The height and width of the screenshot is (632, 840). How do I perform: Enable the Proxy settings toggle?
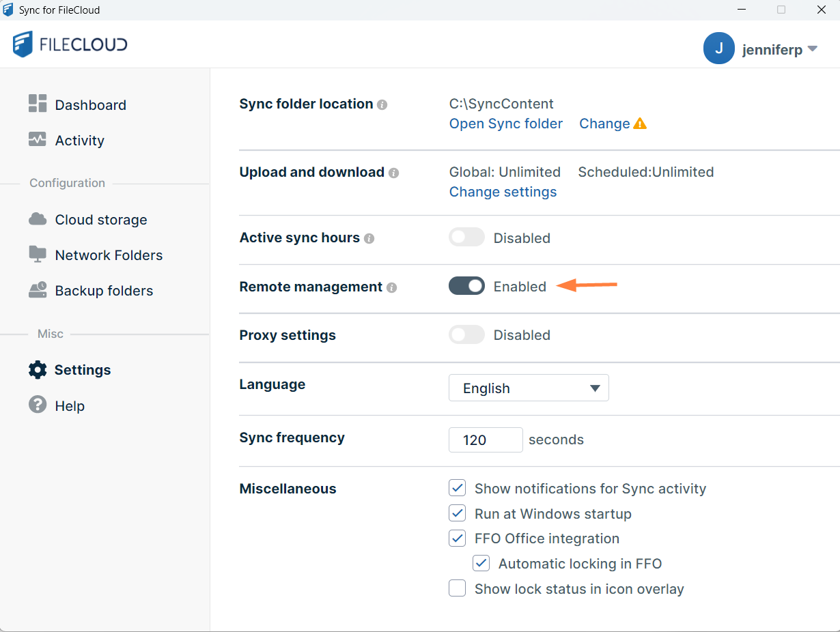click(x=466, y=335)
